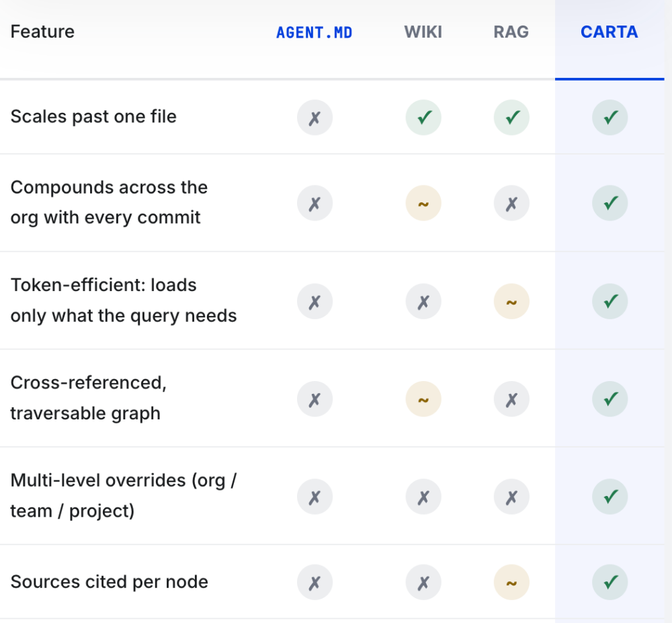
Task: Click WIKI cross in Sources cited row
Action: pos(423,582)
